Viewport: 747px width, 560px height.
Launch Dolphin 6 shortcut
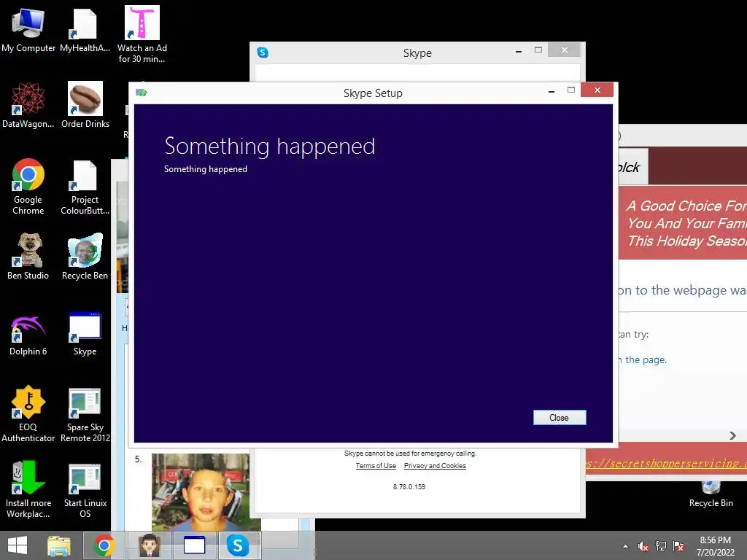(x=28, y=335)
